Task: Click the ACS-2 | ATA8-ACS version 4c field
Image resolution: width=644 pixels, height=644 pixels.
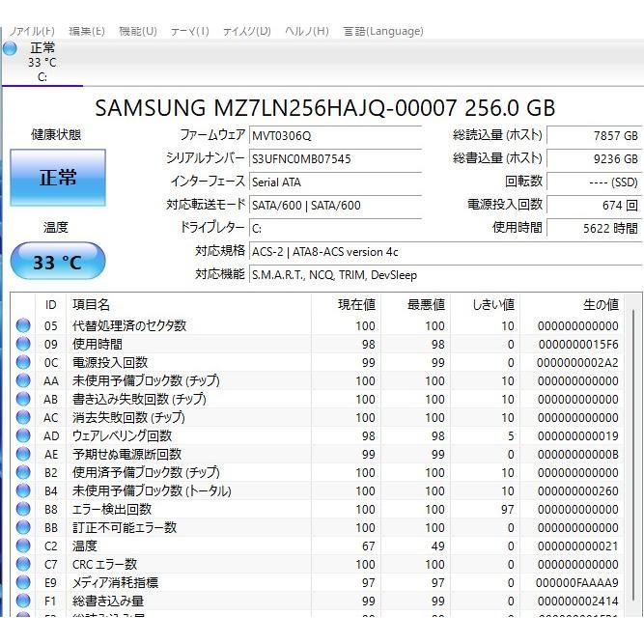Action: [x=446, y=251]
